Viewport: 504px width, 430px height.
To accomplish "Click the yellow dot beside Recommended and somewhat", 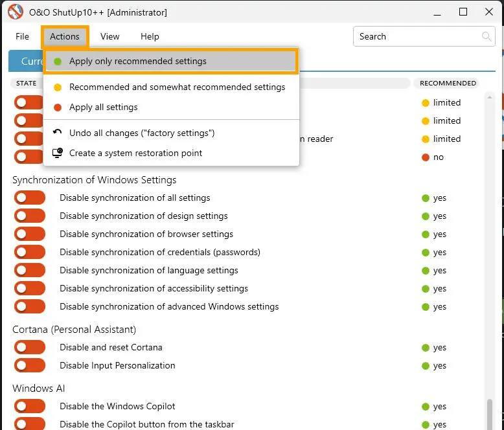I will (x=58, y=87).
